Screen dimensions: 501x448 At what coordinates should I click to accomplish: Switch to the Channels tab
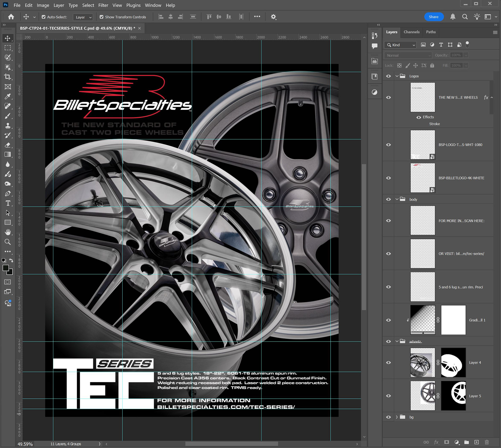click(411, 32)
